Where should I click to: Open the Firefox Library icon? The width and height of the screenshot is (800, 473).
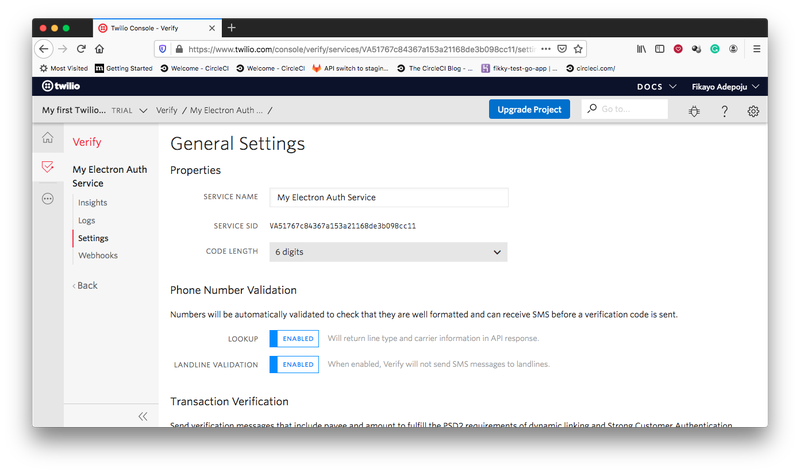click(x=641, y=49)
